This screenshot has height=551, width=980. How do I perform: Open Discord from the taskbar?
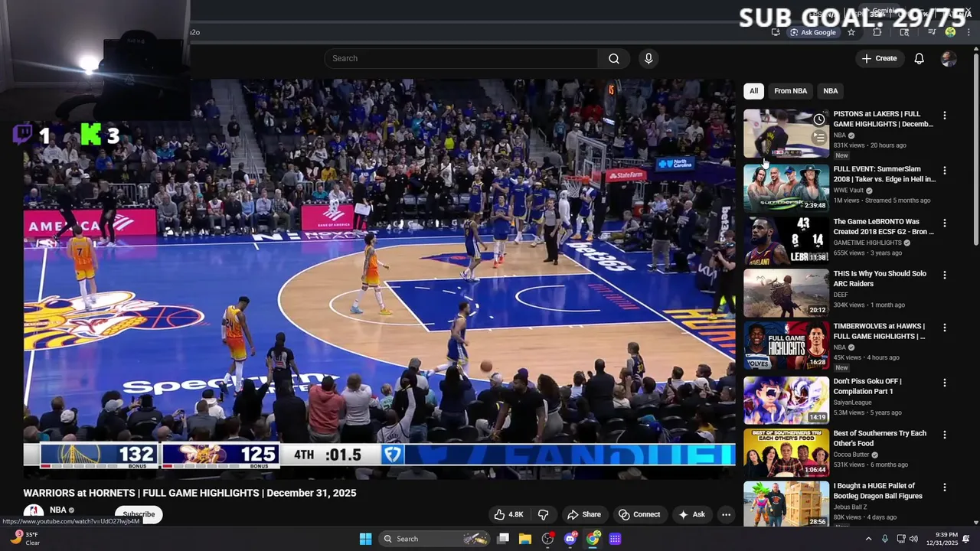pyautogui.click(x=570, y=539)
